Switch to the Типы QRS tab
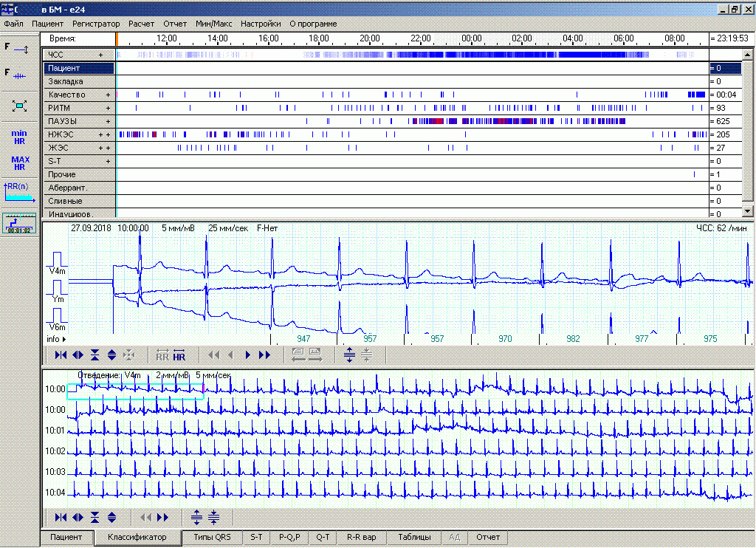 212,538
